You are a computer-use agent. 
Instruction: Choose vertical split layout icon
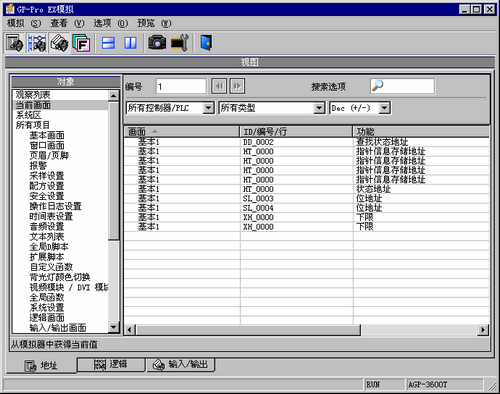point(130,43)
